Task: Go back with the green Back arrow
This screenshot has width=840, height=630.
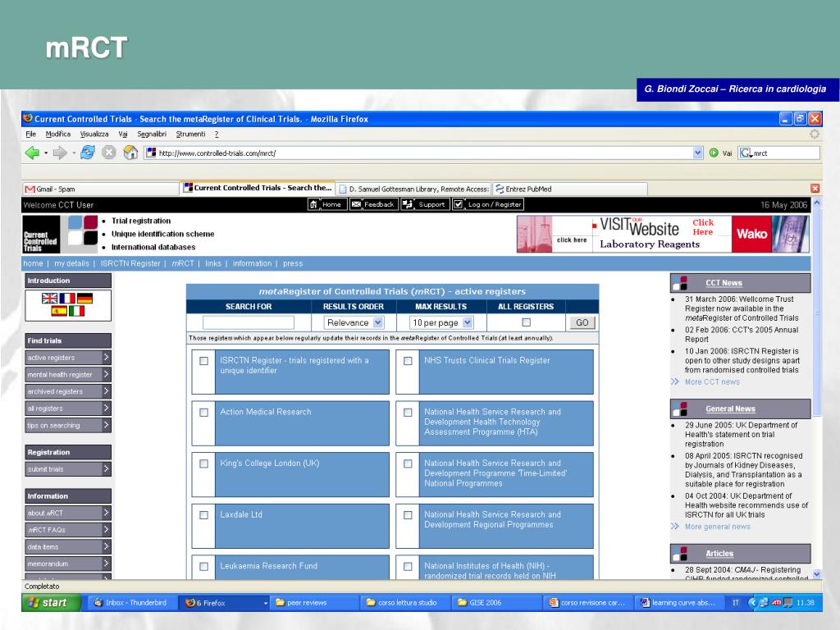Action: (x=32, y=153)
